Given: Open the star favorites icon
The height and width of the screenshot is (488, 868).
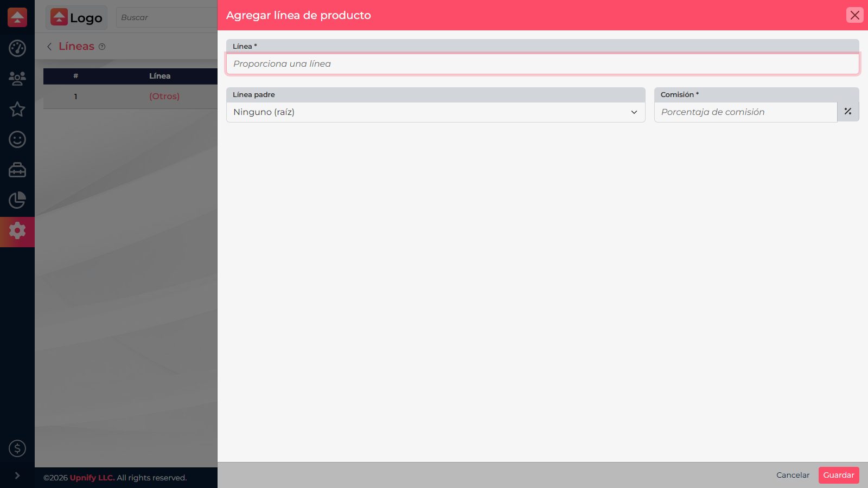Looking at the screenshot, I should click(17, 109).
